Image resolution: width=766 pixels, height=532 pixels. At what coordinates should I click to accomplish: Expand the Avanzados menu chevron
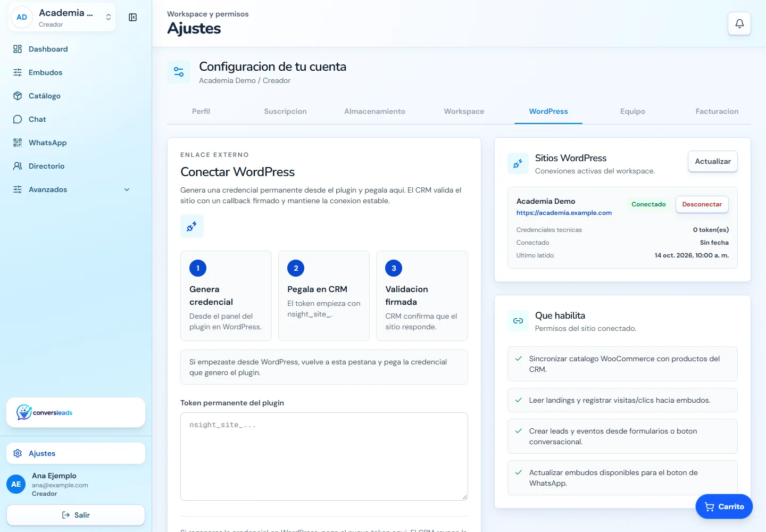pos(127,189)
